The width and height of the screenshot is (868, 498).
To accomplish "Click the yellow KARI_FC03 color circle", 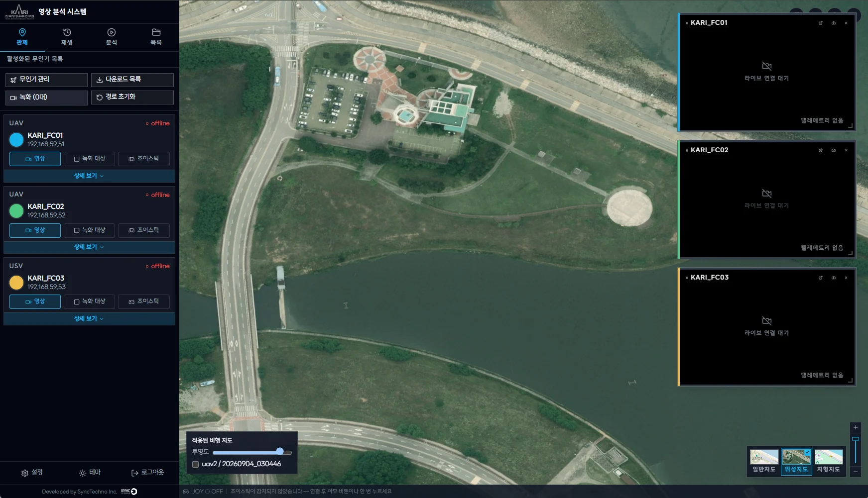I will click(16, 283).
